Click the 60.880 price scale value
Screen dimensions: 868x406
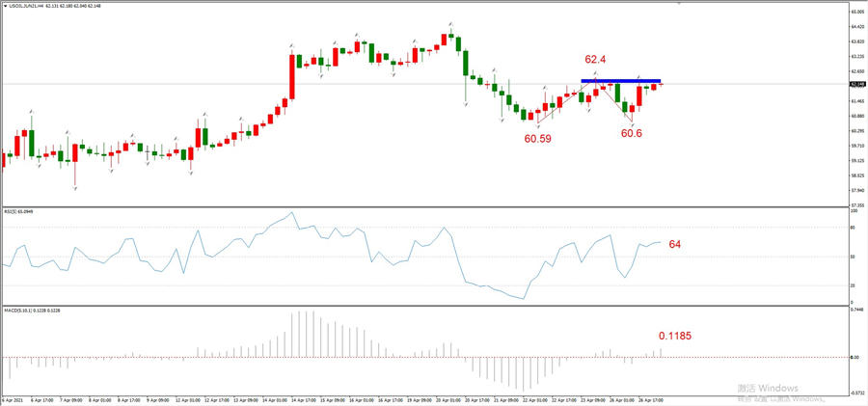tap(857, 116)
